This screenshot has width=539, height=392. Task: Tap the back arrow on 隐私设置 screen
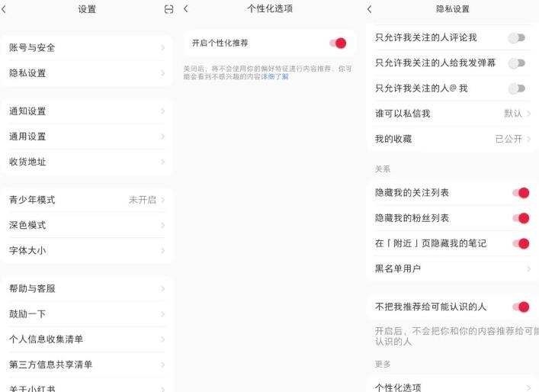point(370,9)
